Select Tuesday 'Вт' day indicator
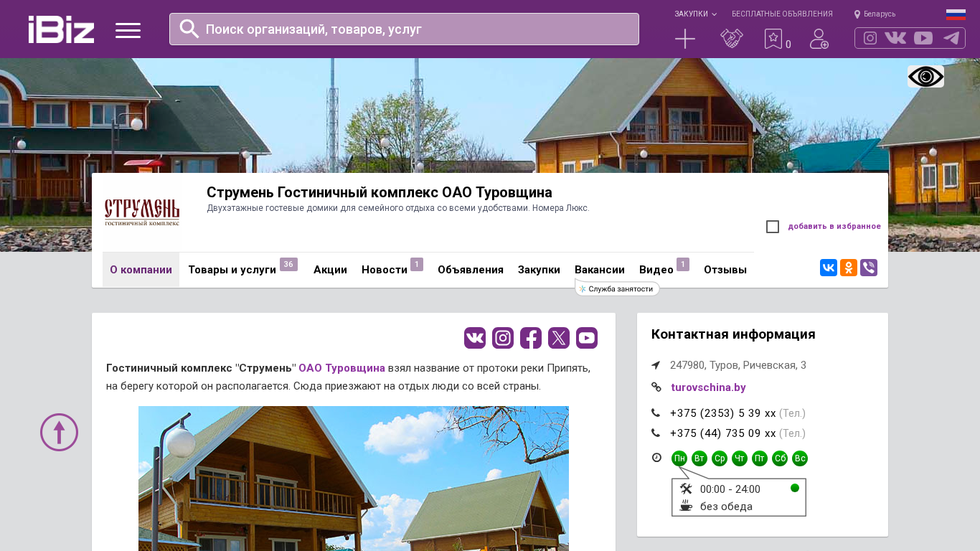980x551 pixels. click(x=699, y=458)
